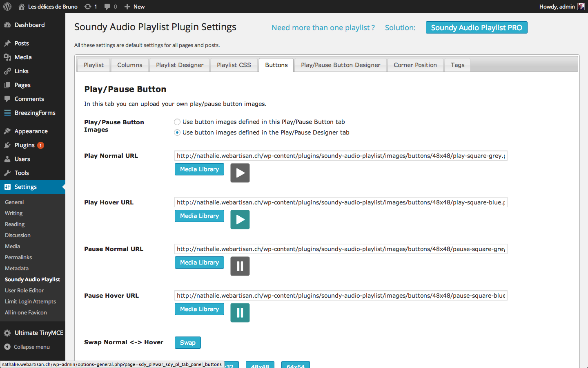Switch to the Tags tab
588x368 pixels.
point(458,65)
